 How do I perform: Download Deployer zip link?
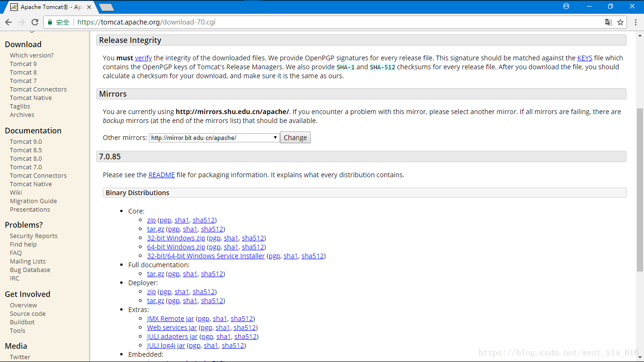click(151, 292)
